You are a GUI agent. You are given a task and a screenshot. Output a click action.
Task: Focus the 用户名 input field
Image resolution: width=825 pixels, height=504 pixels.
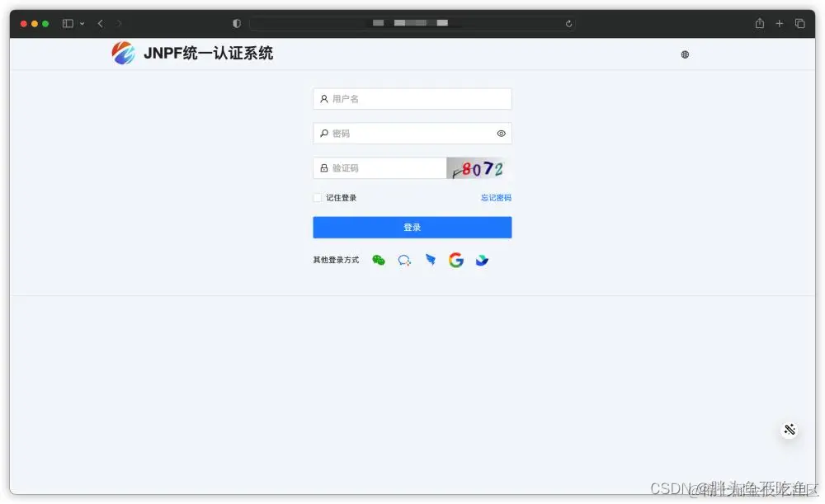point(412,99)
